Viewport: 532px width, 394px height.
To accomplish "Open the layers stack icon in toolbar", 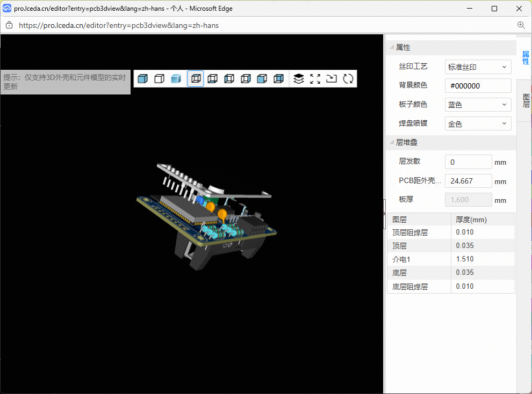I will pyautogui.click(x=299, y=79).
